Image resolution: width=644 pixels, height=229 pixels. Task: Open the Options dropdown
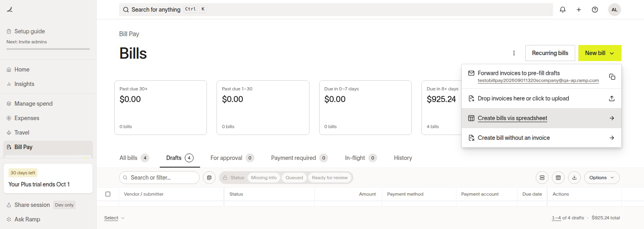[602, 178]
